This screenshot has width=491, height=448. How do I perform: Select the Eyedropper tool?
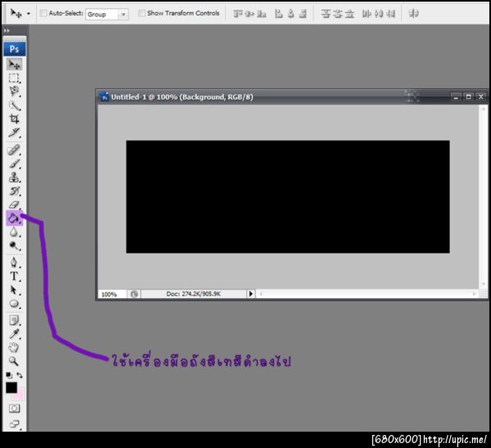pos(14,334)
